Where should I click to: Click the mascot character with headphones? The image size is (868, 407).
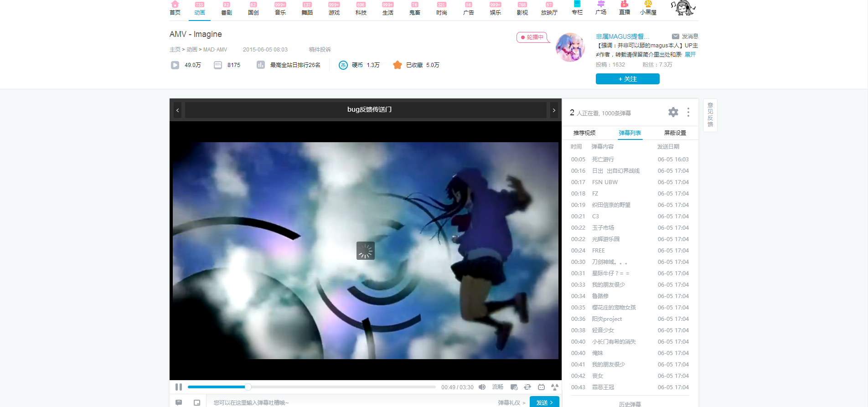683,8
